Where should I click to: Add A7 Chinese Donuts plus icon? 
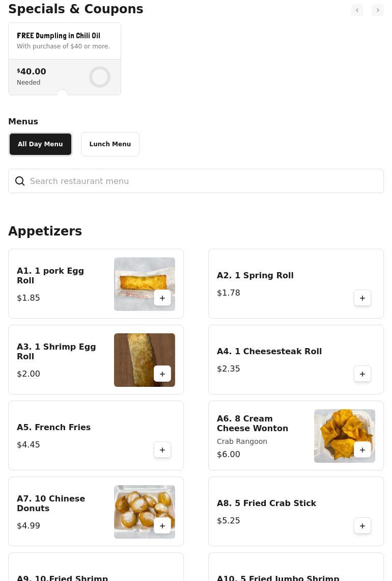[x=162, y=526]
